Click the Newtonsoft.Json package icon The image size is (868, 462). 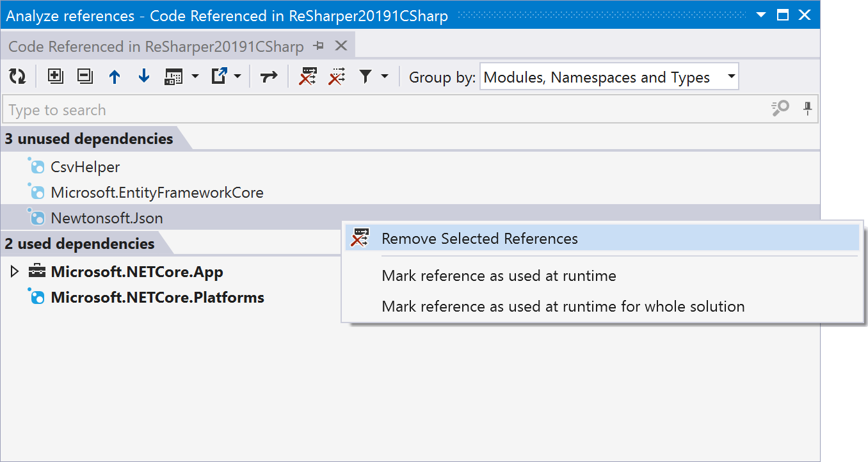pyautogui.click(x=36, y=218)
